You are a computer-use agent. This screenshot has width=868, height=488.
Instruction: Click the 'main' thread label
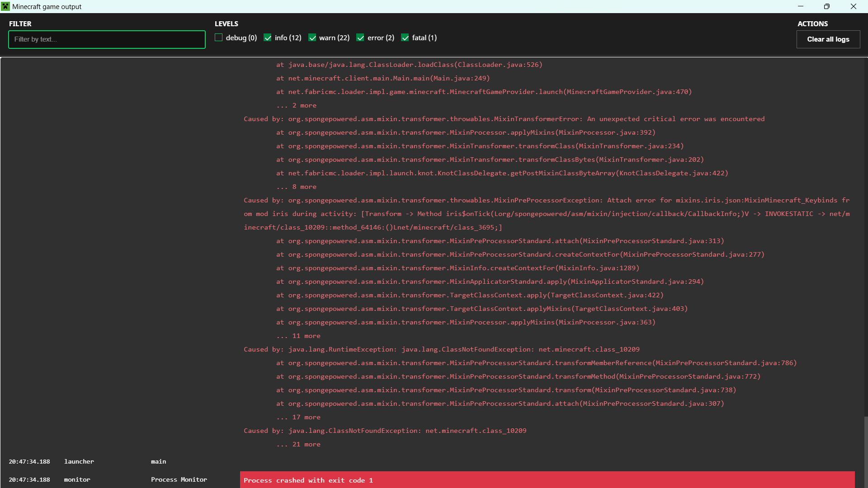159,461
